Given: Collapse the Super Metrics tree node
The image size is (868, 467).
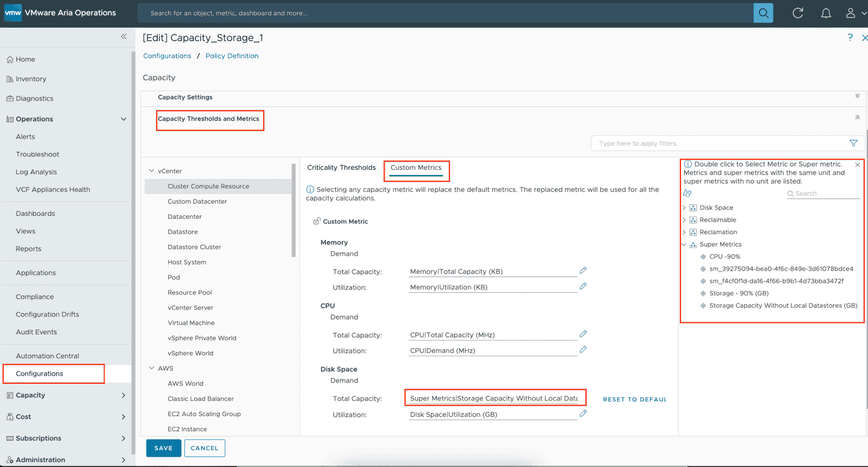Looking at the screenshot, I should click(684, 244).
